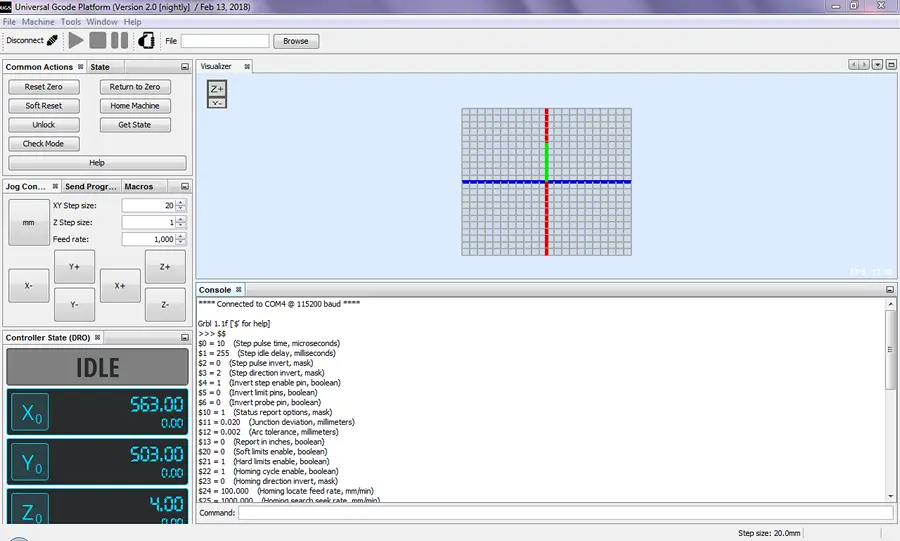The height and width of the screenshot is (541, 900).
Task: Click the Soft Reset button
Action: click(44, 106)
